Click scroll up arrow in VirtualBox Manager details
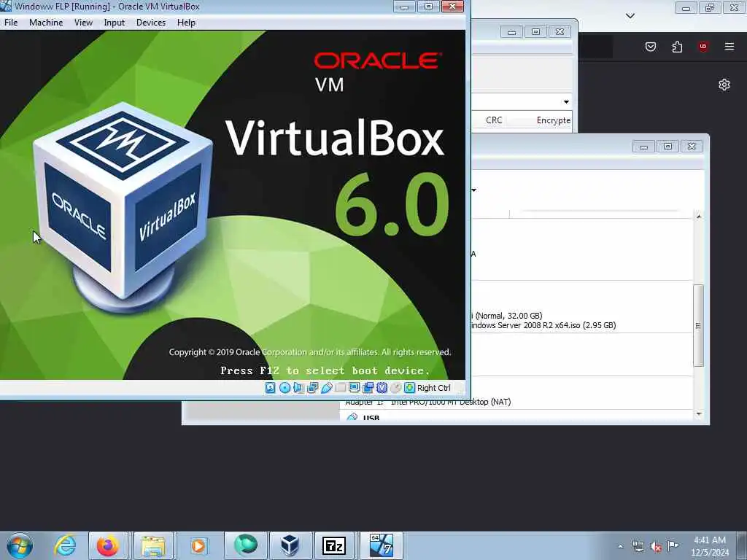The width and height of the screenshot is (747, 560). 698,216
